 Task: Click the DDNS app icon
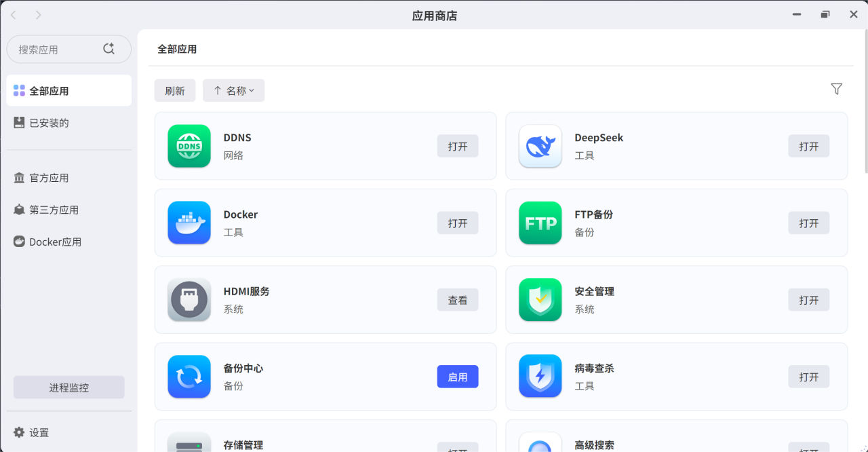pos(189,146)
